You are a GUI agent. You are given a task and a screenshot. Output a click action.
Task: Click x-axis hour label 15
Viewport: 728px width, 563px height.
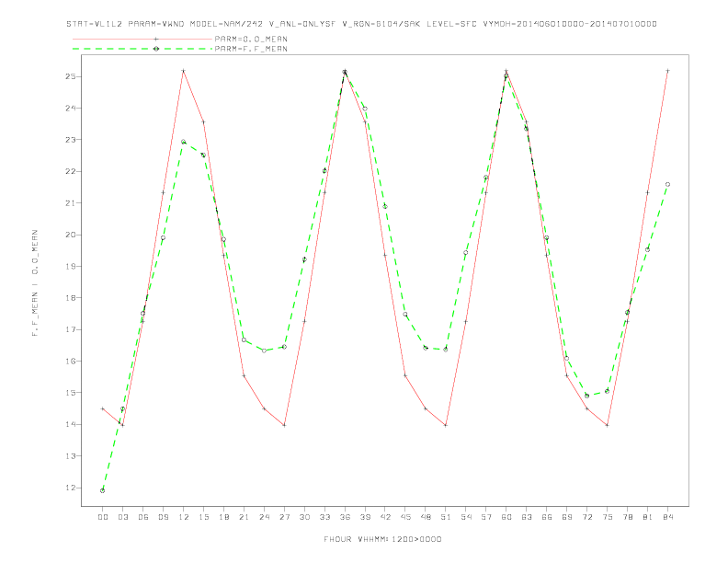[203, 517]
